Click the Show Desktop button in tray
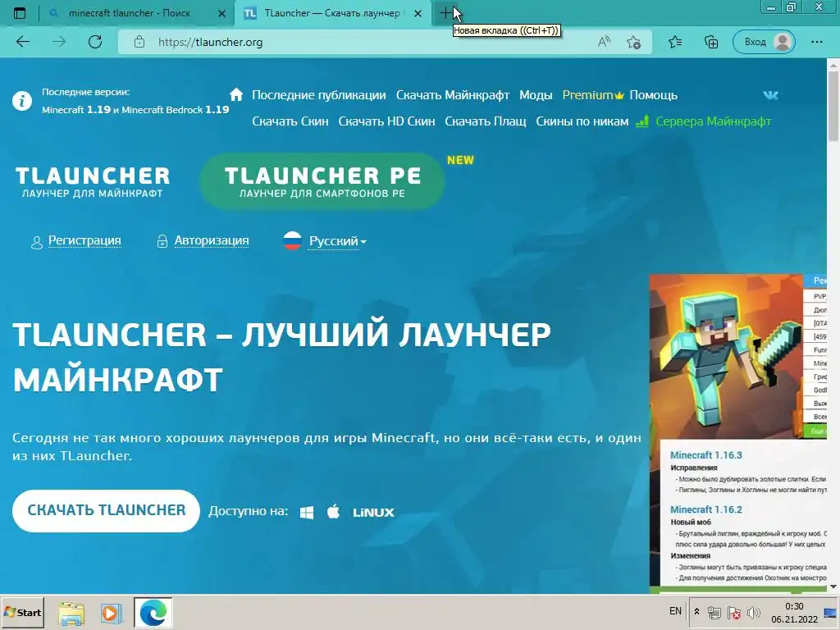 point(831,612)
